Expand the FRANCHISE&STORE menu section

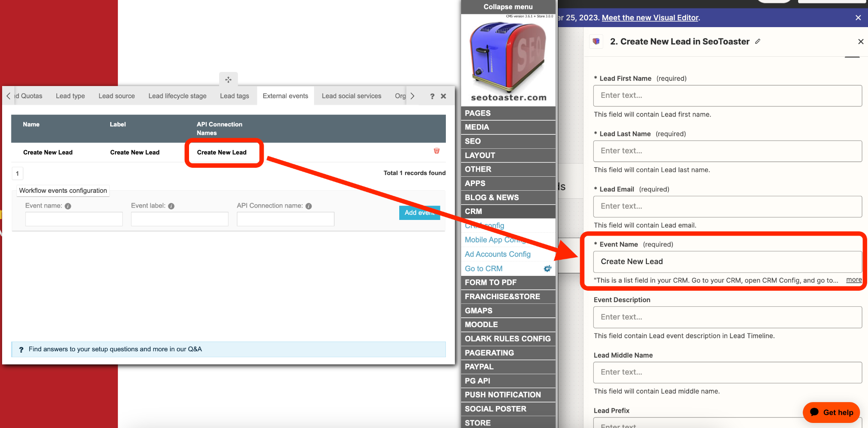click(508, 297)
